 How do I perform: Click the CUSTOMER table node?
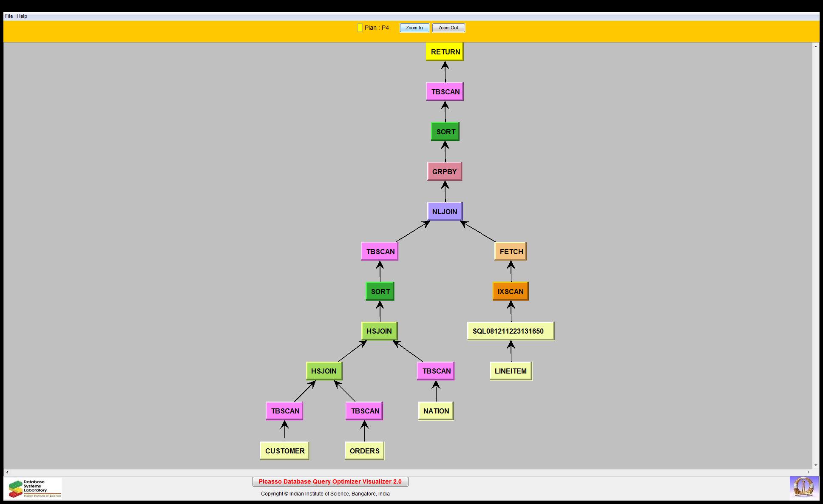(284, 451)
